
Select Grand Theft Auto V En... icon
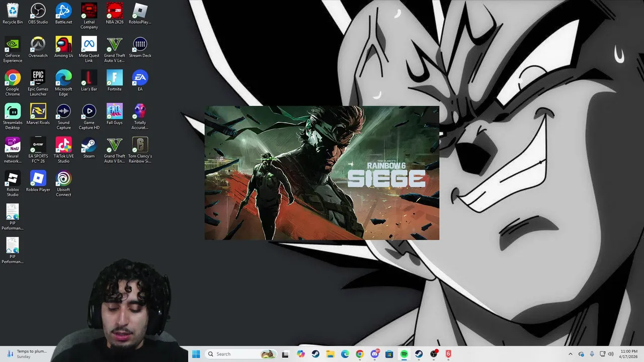coord(115,150)
